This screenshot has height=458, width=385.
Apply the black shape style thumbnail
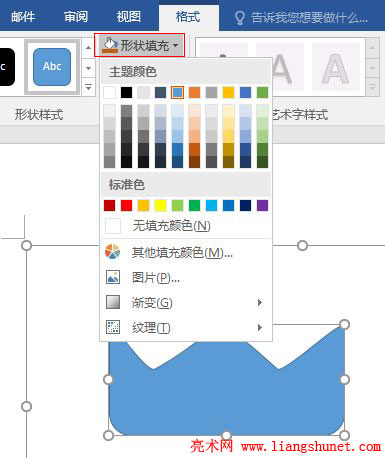pos(7,67)
